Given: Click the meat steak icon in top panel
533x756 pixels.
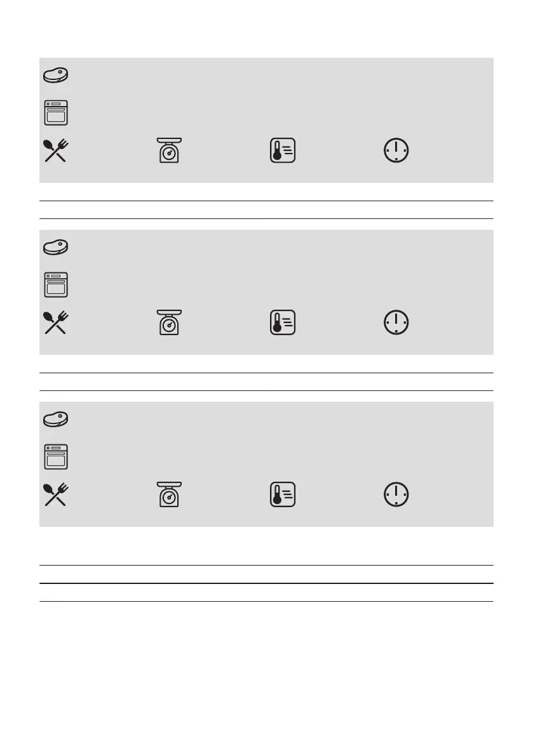Looking at the screenshot, I should [x=55, y=75].
